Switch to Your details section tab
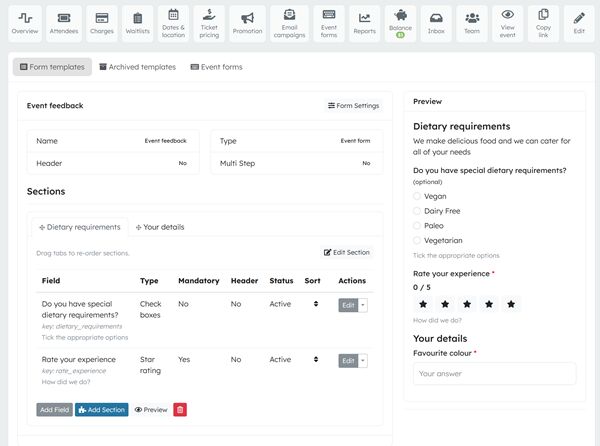 coord(160,227)
